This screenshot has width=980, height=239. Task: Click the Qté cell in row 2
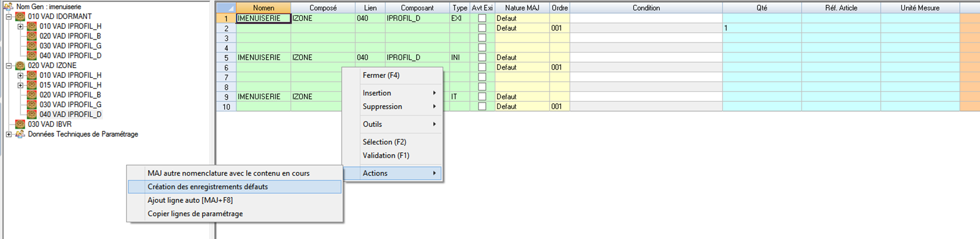pos(762,28)
